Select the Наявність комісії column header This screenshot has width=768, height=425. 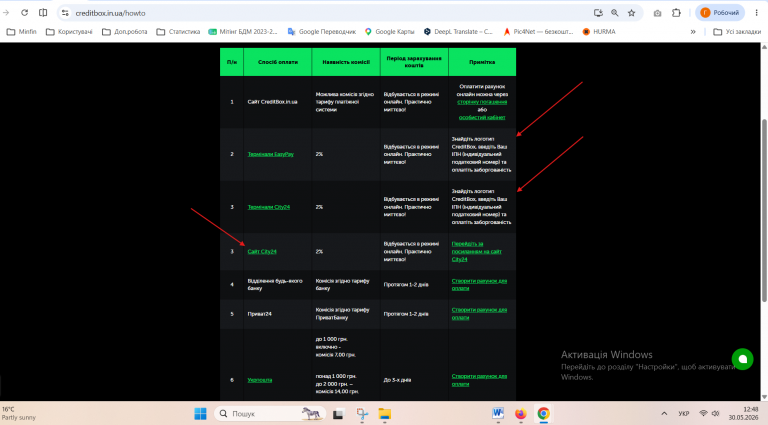click(x=346, y=62)
